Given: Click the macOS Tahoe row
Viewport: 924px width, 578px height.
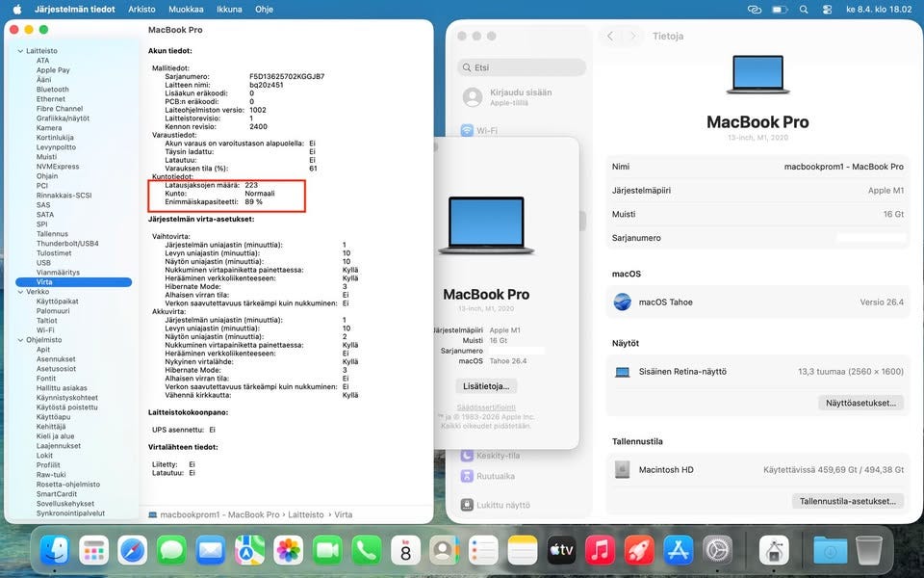Looking at the screenshot, I should [x=757, y=302].
